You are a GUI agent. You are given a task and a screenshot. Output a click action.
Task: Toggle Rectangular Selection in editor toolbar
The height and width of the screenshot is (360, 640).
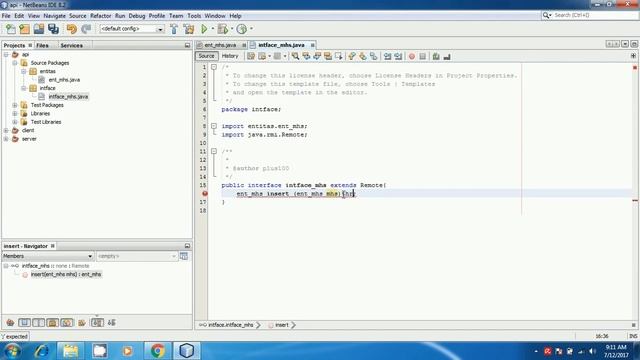point(338,56)
